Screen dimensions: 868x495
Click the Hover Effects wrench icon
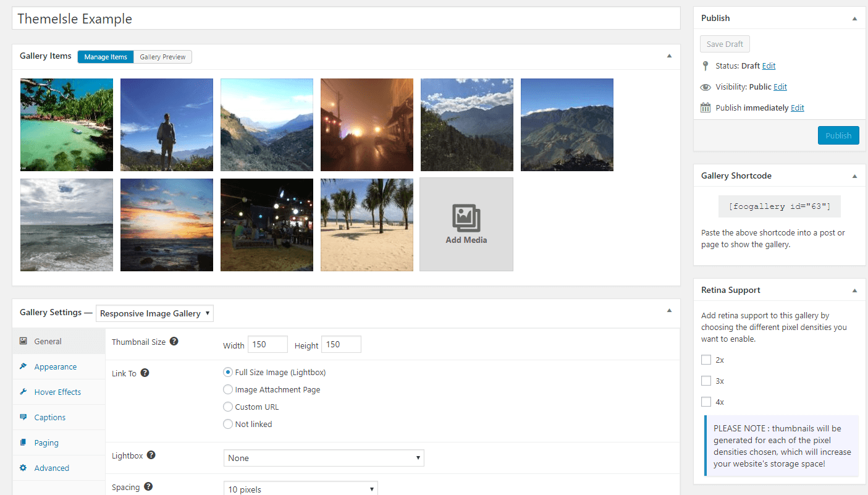[23, 391]
